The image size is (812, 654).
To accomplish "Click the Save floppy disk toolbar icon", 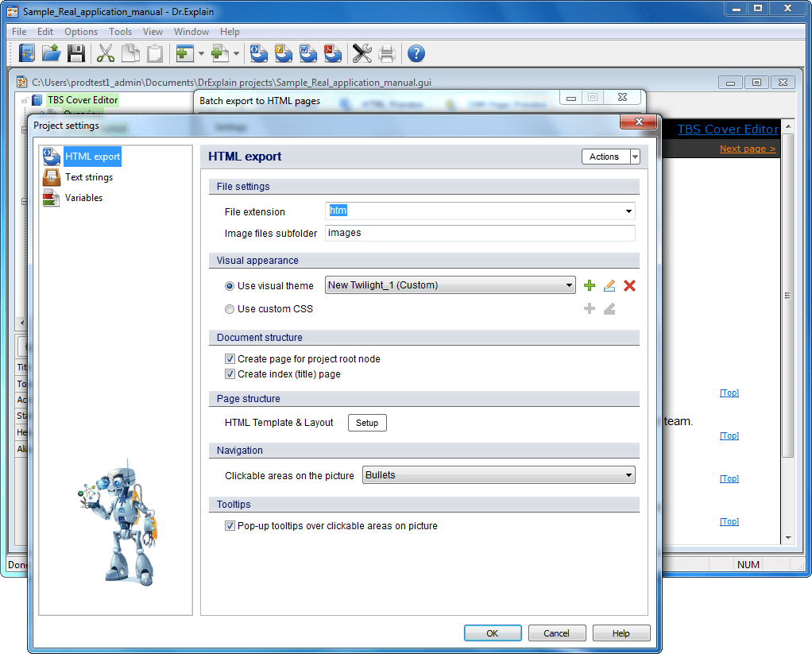I will tap(75, 53).
